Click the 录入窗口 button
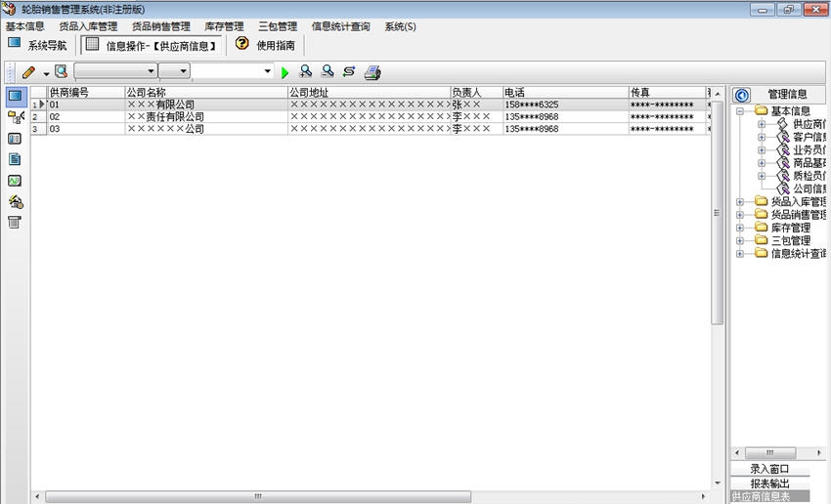This screenshot has height=504, width=831. tap(769, 469)
